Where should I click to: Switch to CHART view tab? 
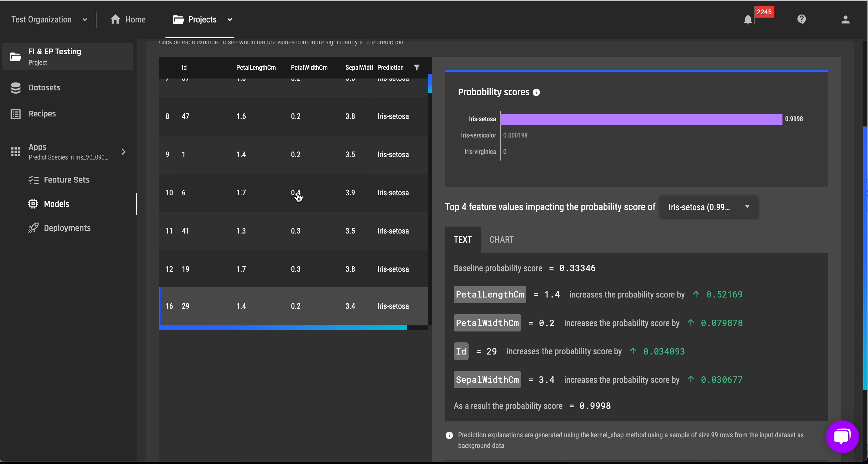click(501, 240)
